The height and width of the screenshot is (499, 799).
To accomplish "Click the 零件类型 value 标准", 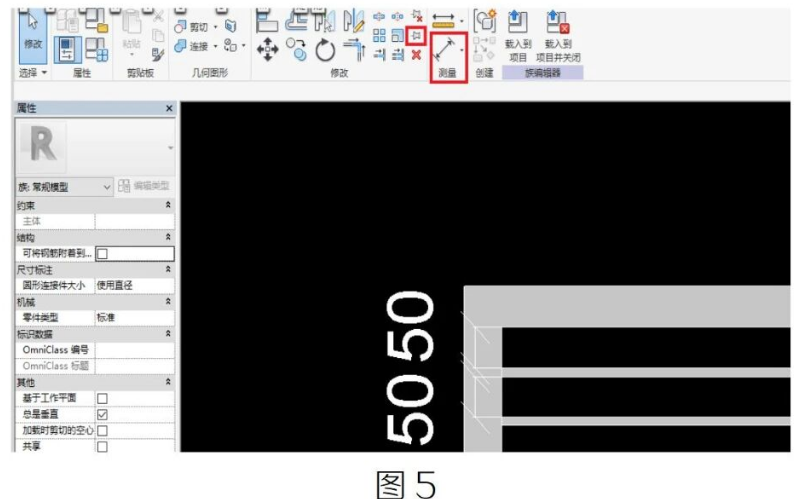I will pos(135,318).
